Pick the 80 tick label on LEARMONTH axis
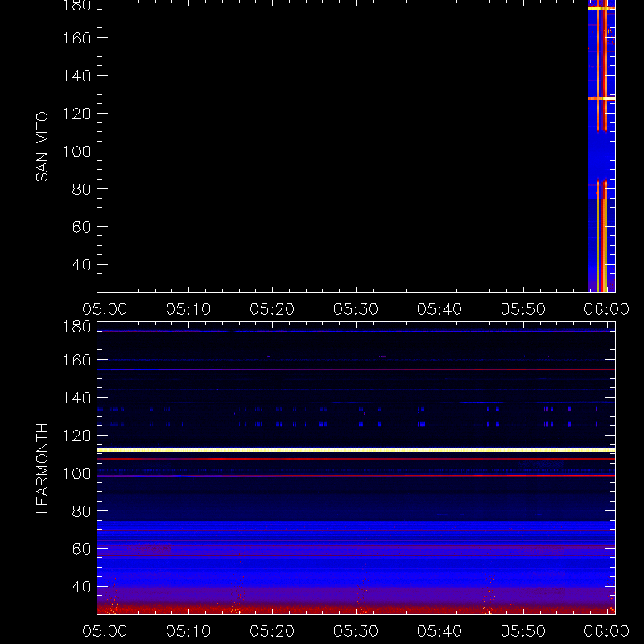 tap(81, 511)
